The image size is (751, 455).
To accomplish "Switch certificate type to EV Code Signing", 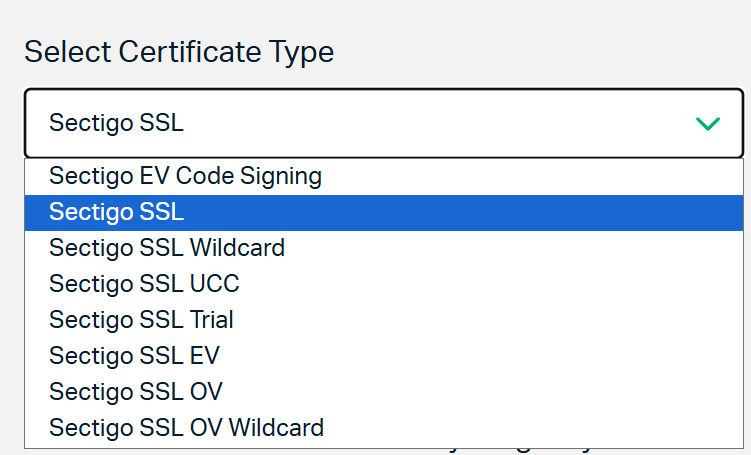I will pyautogui.click(x=185, y=177).
